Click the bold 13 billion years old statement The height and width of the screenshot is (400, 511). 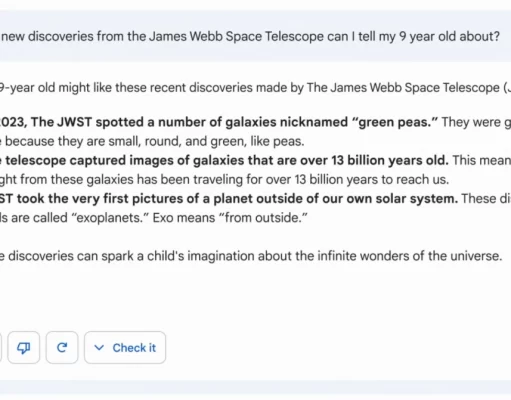coord(224,160)
